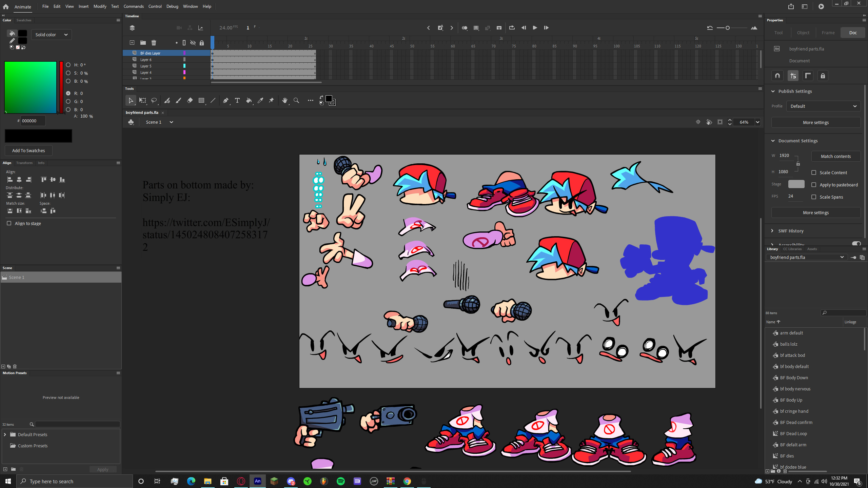Step back one frame
This screenshot has height=488, width=868.
tap(524, 28)
